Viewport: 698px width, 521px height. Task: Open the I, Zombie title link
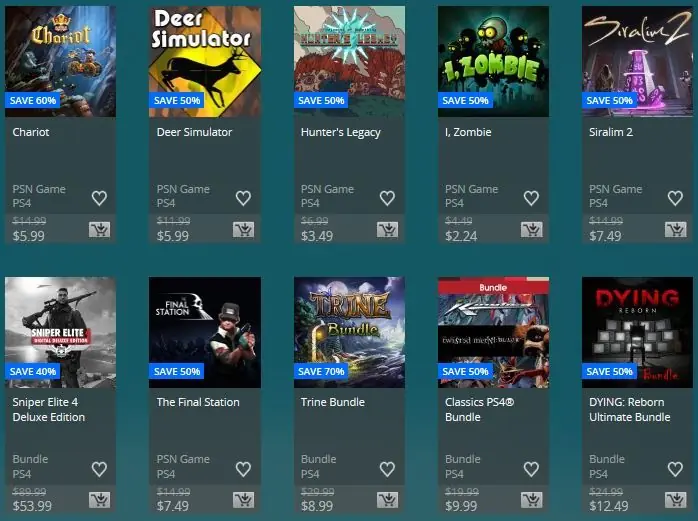click(468, 132)
